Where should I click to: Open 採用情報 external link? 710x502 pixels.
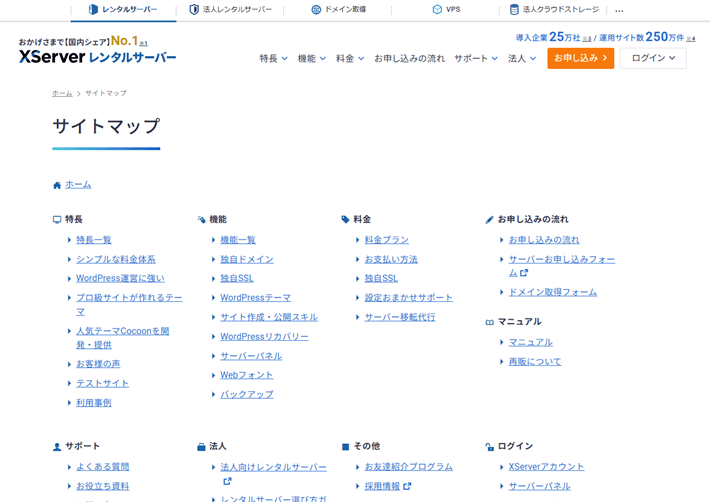click(388, 486)
